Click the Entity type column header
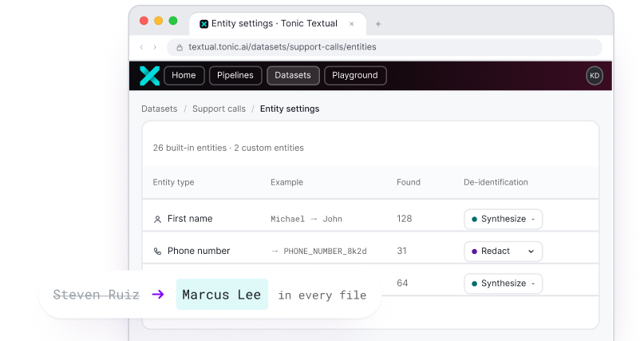644x341 pixels. point(173,182)
